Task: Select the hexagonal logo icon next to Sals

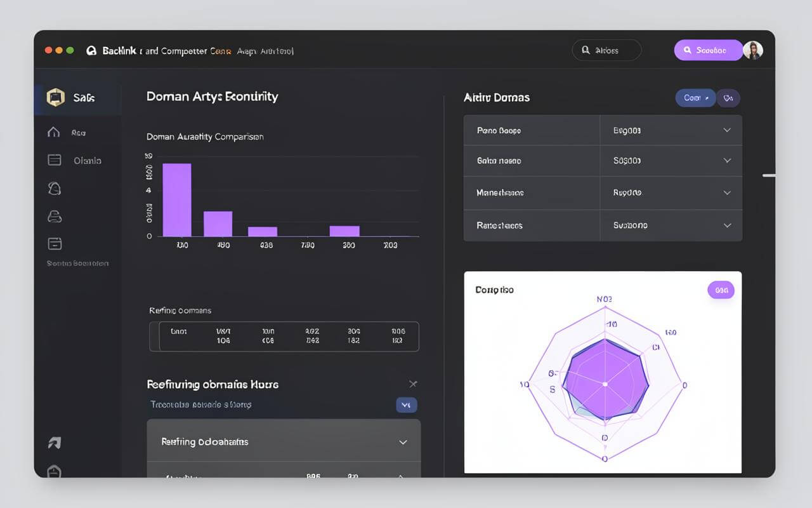Action: click(56, 97)
